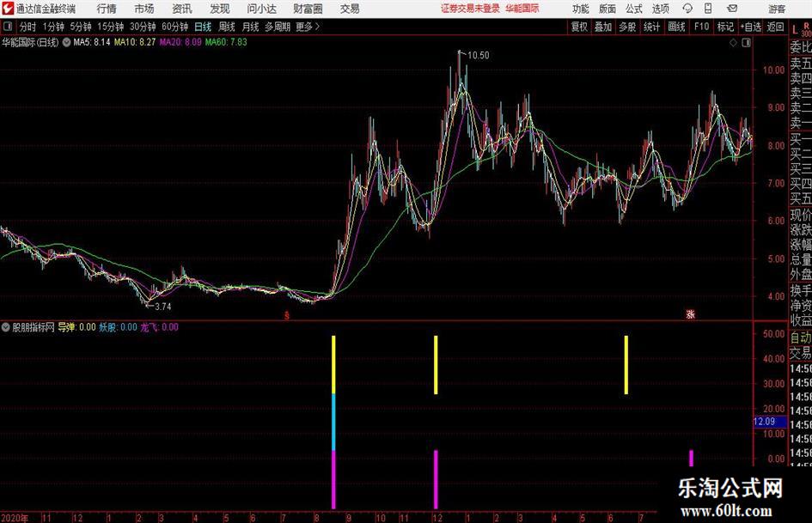Screen dimensions: 812x523
Task: Expand the 华能国际(日线) indicator dropdown arrow
Action: (x=67, y=42)
